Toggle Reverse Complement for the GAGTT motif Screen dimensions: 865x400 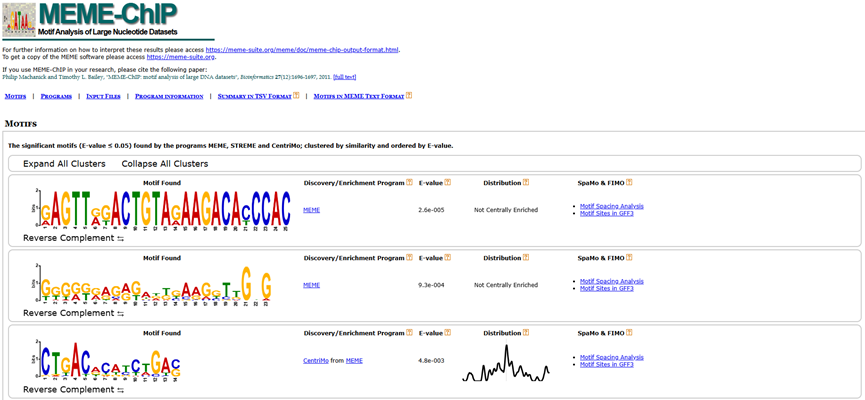[73, 238]
